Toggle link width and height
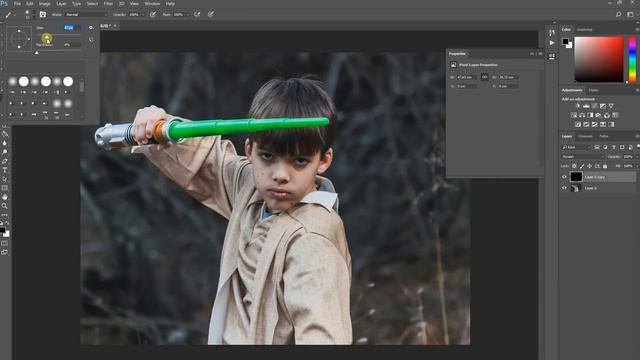Image resolution: width=640 pixels, height=360 pixels. [484, 77]
